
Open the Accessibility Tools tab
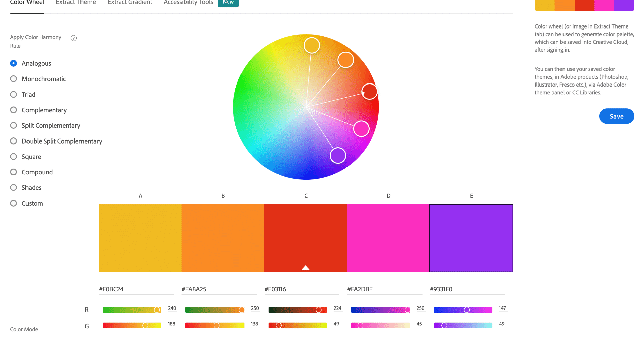[188, 3]
